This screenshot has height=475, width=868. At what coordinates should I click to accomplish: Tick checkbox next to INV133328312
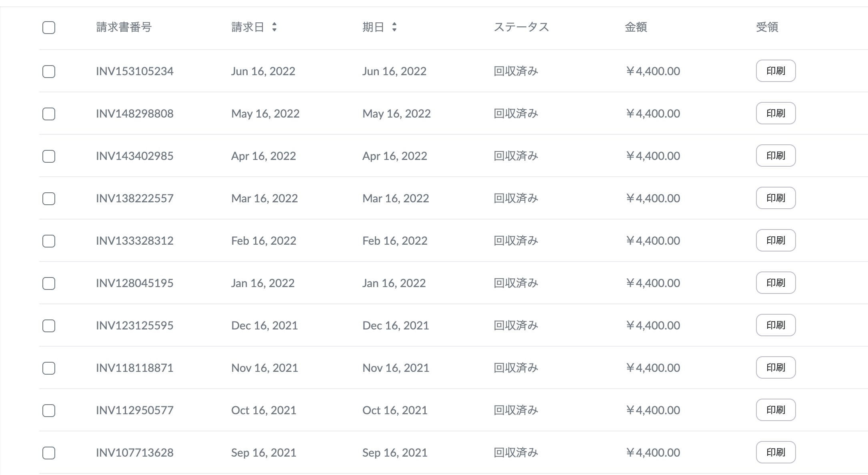click(x=49, y=241)
